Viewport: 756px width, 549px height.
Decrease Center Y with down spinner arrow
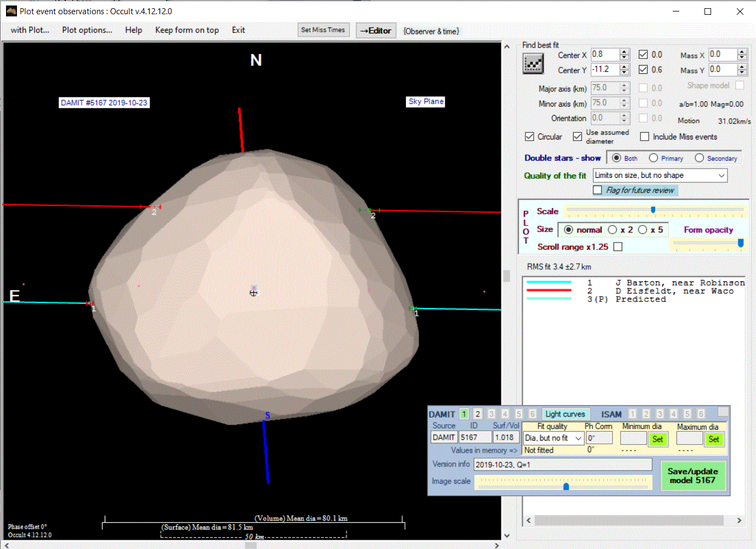tap(625, 73)
